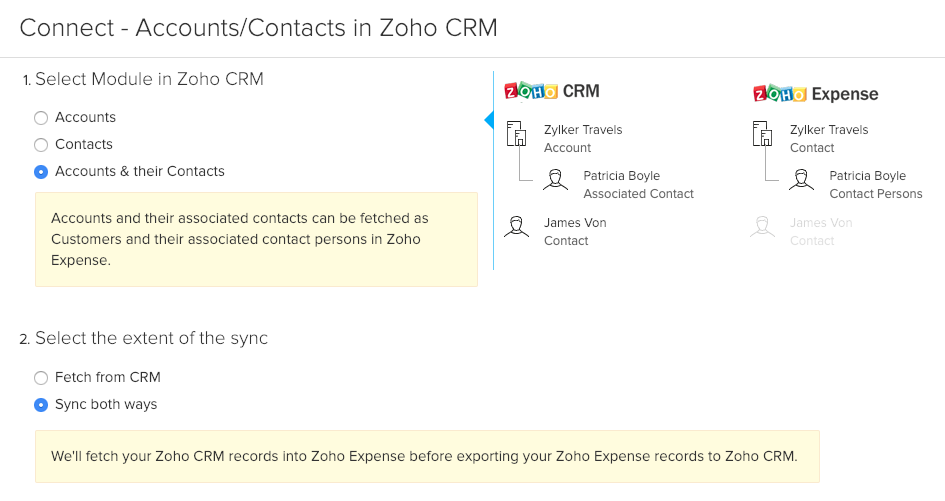This screenshot has width=945, height=501.
Task: Click the sync explanation yellow note
Action: [427, 457]
